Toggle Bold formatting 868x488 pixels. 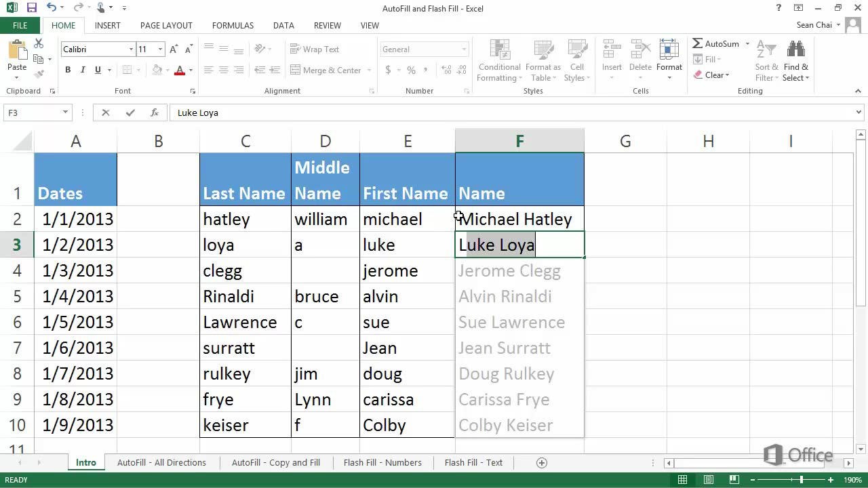point(68,70)
